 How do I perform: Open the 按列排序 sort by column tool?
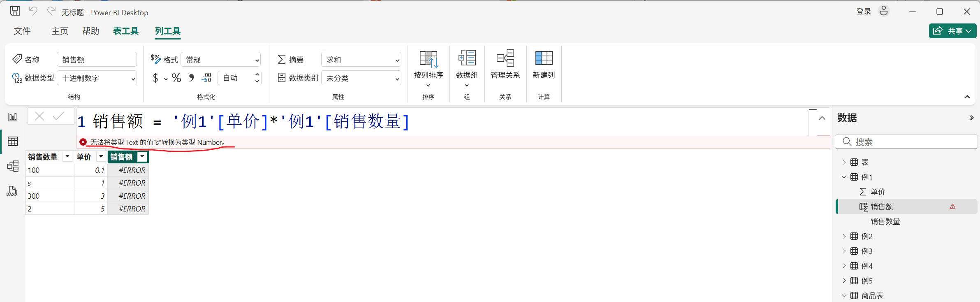click(x=428, y=68)
